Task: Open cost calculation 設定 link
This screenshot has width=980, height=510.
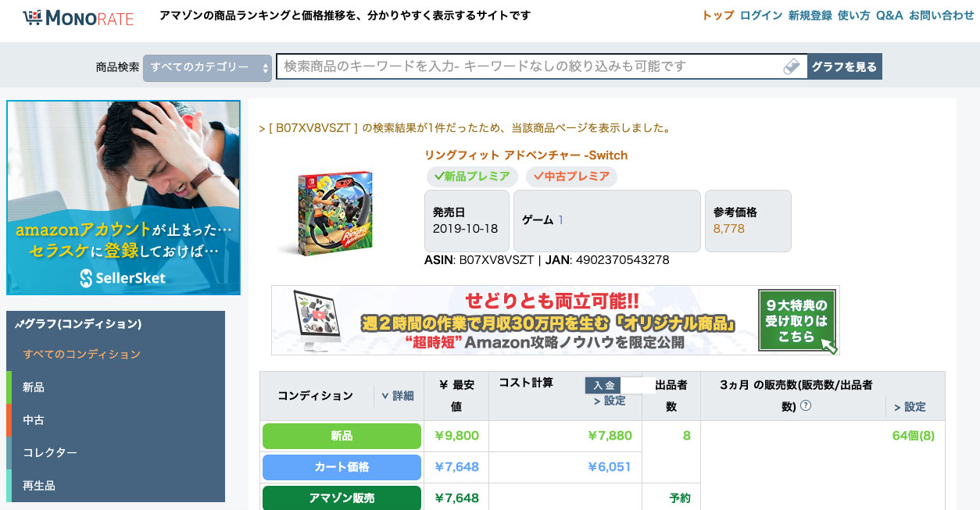Action: click(610, 401)
